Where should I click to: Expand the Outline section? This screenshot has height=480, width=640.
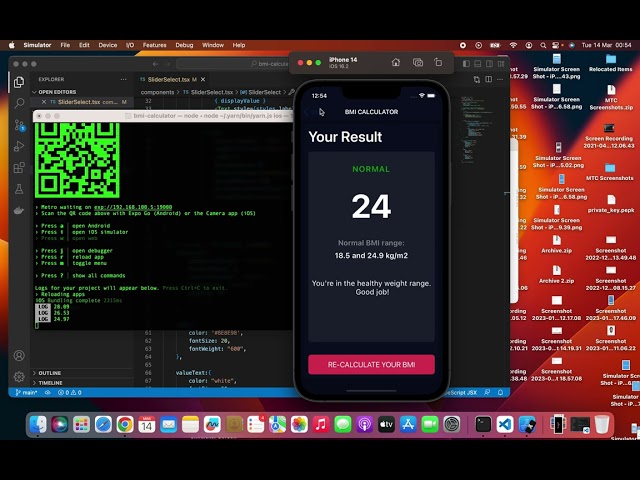[47, 373]
